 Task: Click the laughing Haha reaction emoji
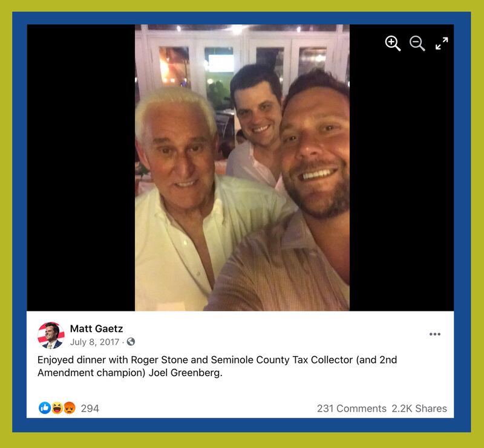[57, 408]
